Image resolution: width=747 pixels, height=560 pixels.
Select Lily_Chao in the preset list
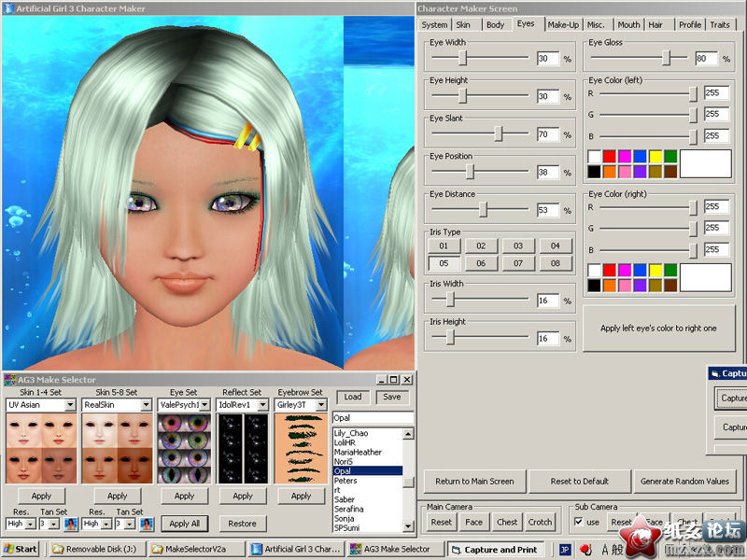click(351, 433)
